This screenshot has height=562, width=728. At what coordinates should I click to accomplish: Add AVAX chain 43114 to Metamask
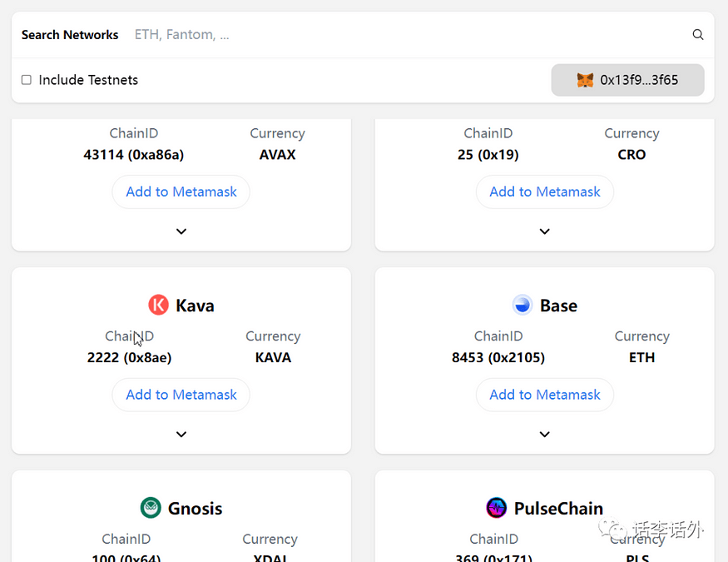181,191
